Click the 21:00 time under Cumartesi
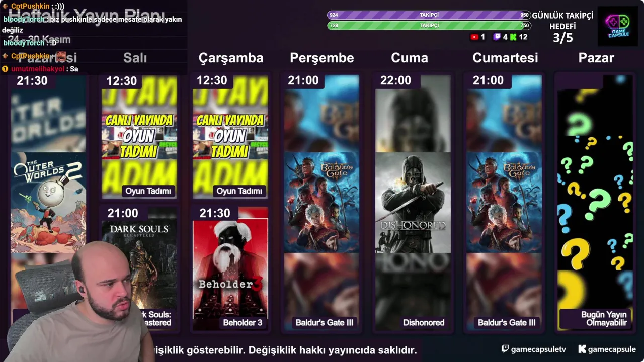This screenshot has width=644, height=362. pyautogui.click(x=488, y=80)
